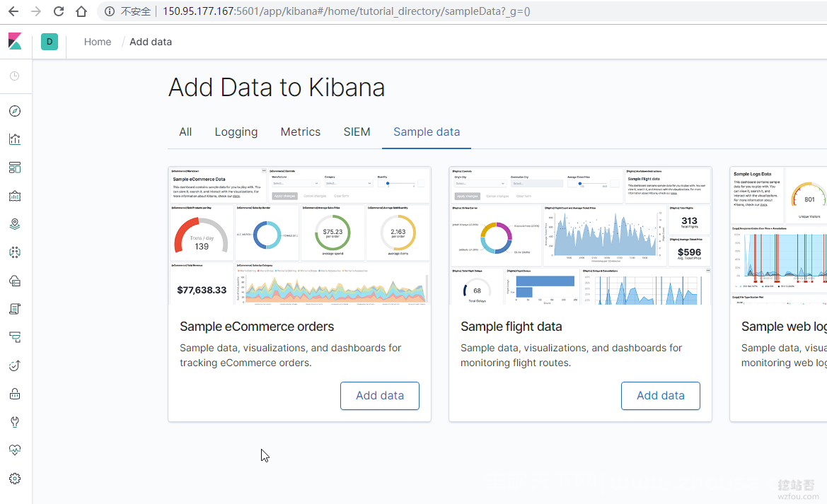Open Dev Tools icon in sidebar
The width and height of the screenshot is (827, 504).
click(15, 422)
